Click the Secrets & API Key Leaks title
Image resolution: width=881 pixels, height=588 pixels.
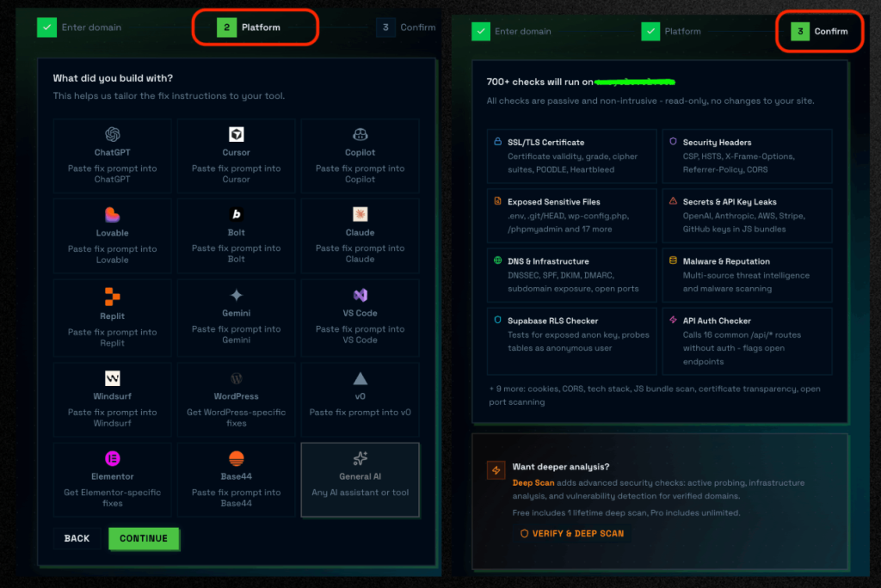coord(730,202)
